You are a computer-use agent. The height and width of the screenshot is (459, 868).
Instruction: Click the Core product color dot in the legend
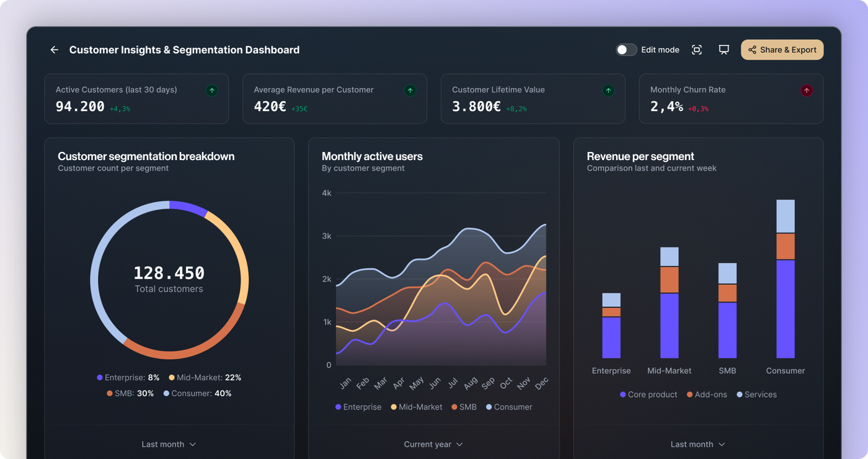pos(622,394)
